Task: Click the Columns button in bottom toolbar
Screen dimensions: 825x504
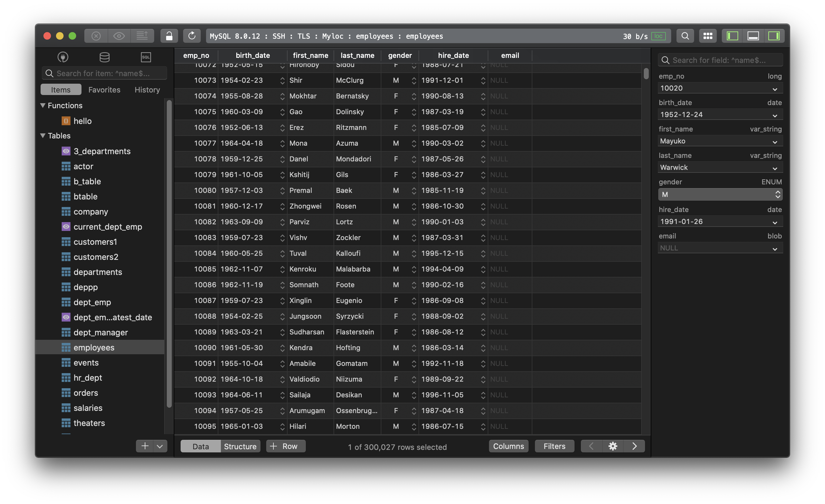Action: (508, 446)
